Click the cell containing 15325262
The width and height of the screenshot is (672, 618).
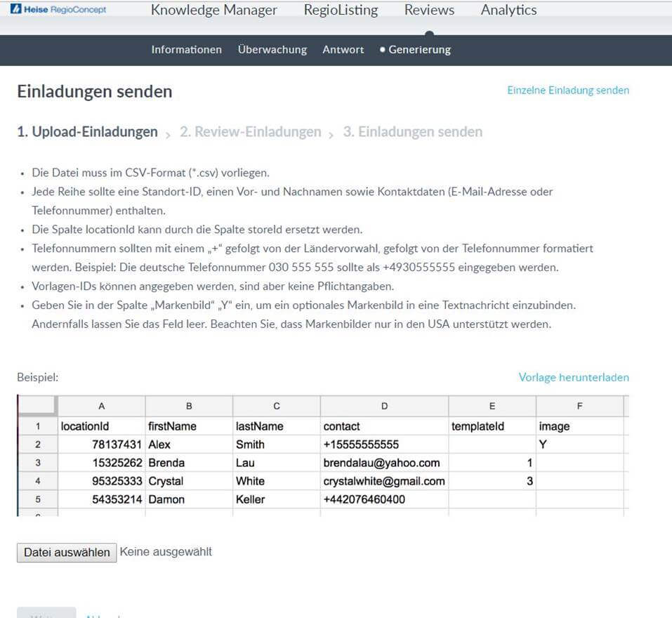pyautogui.click(x=102, y=463)
